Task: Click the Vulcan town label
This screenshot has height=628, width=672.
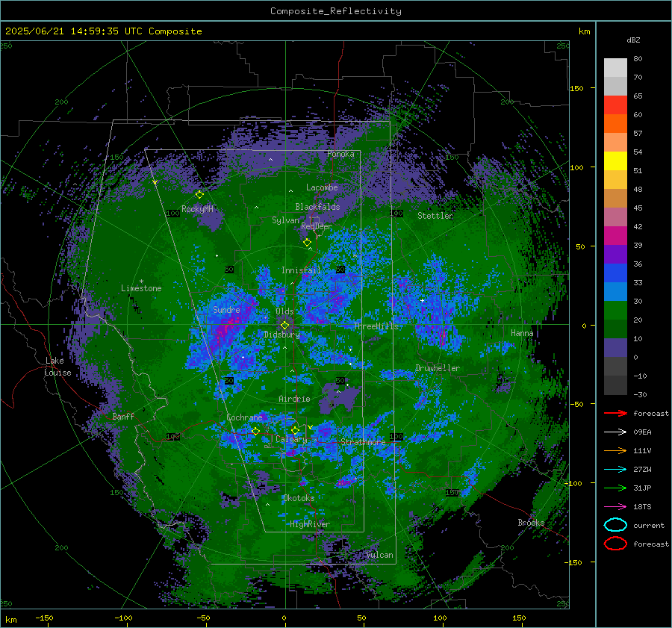Action: [x=380, y=555]
